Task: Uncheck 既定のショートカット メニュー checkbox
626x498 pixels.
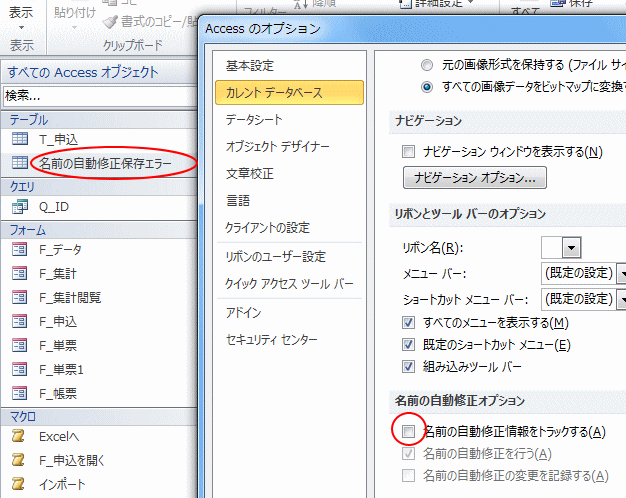Action: pyautogui.click(x=408, y=345)
